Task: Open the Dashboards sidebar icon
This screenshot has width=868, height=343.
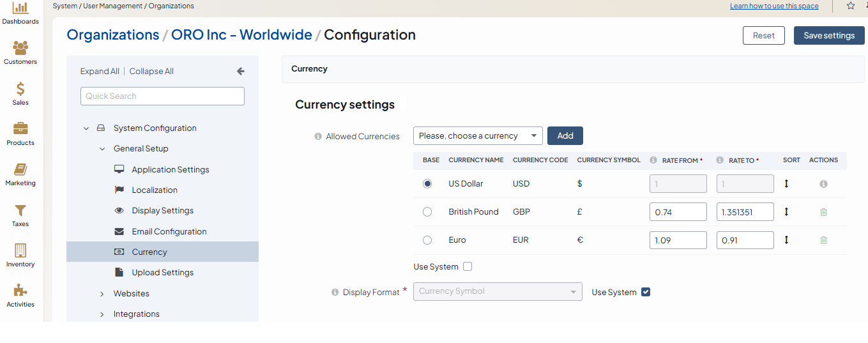Action: (x=20, y=8)
